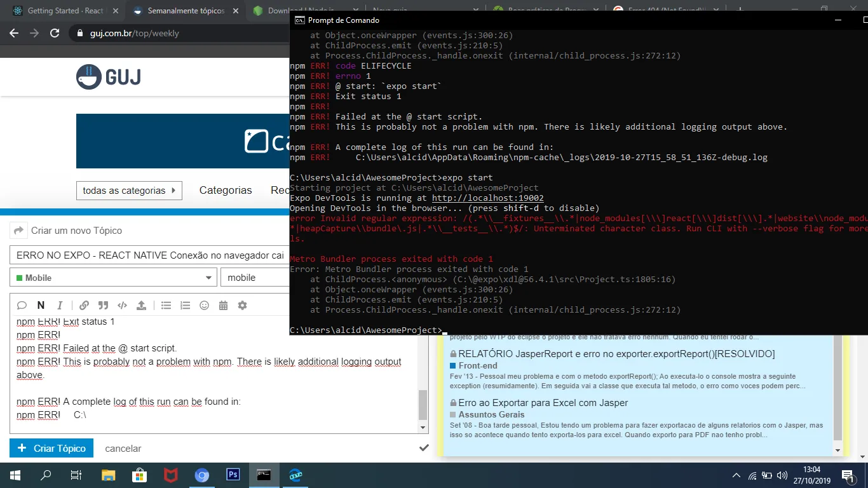Go to the Categorias navigation item
This screenshot has height=488, width=868.
click(226, 191)
